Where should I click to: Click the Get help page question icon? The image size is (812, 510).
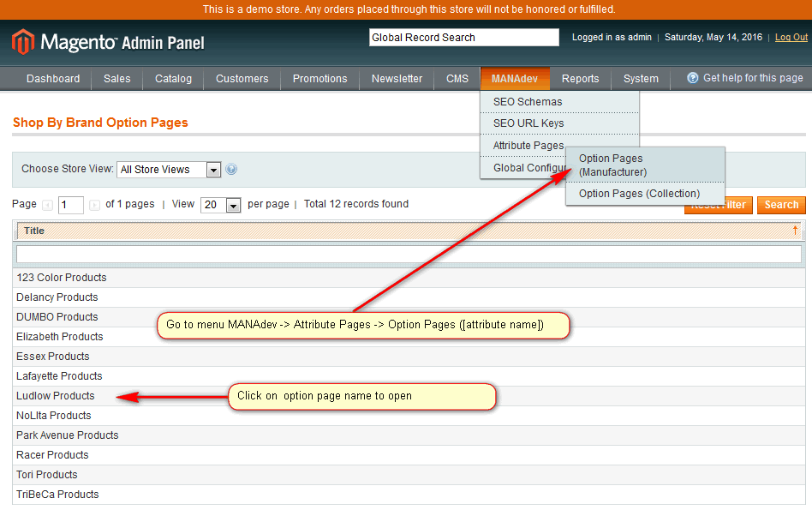tap(692, 78)
